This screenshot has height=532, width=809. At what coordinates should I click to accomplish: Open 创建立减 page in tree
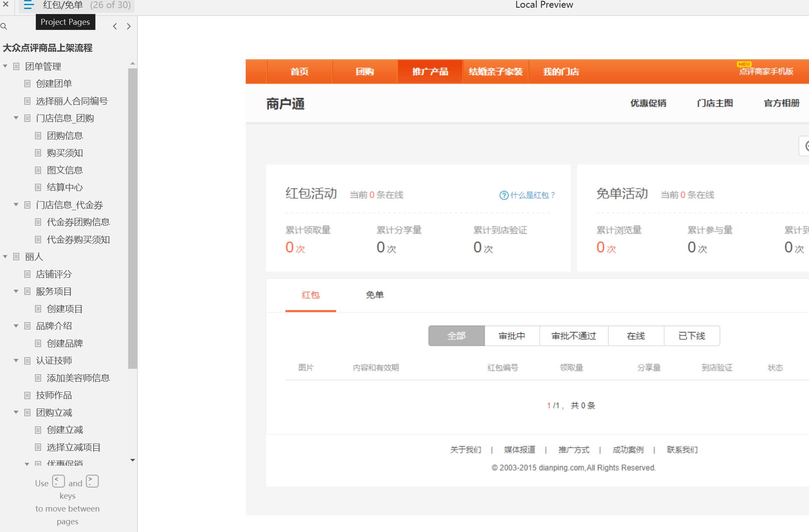point(65,430)
